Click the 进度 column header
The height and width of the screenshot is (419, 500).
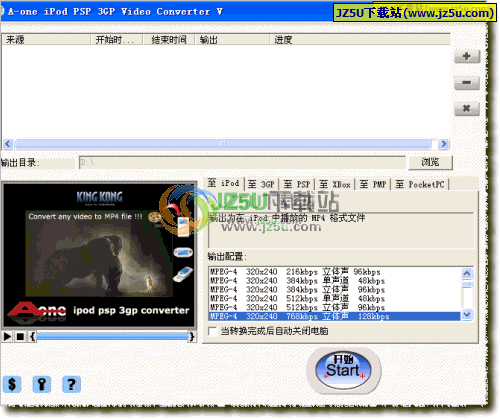click(x=360, y=40)
